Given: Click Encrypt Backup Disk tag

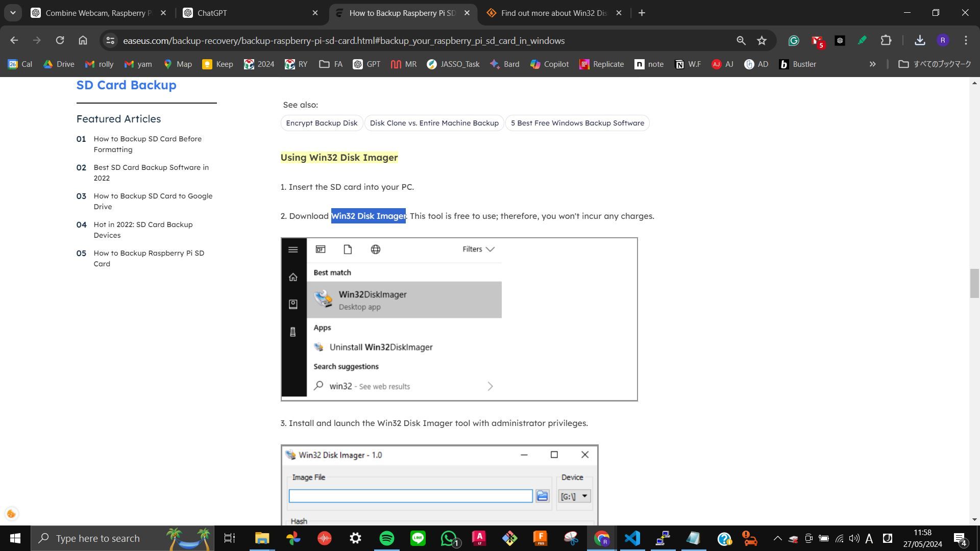Looking at the screenshot, I should tap(322, 123).
